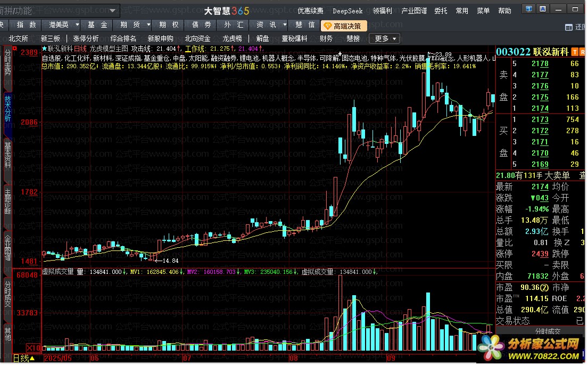Click the orange T badge next to 联泓新科
The height and width of the screenshot is (365, 588).
(x=575, y=52)
